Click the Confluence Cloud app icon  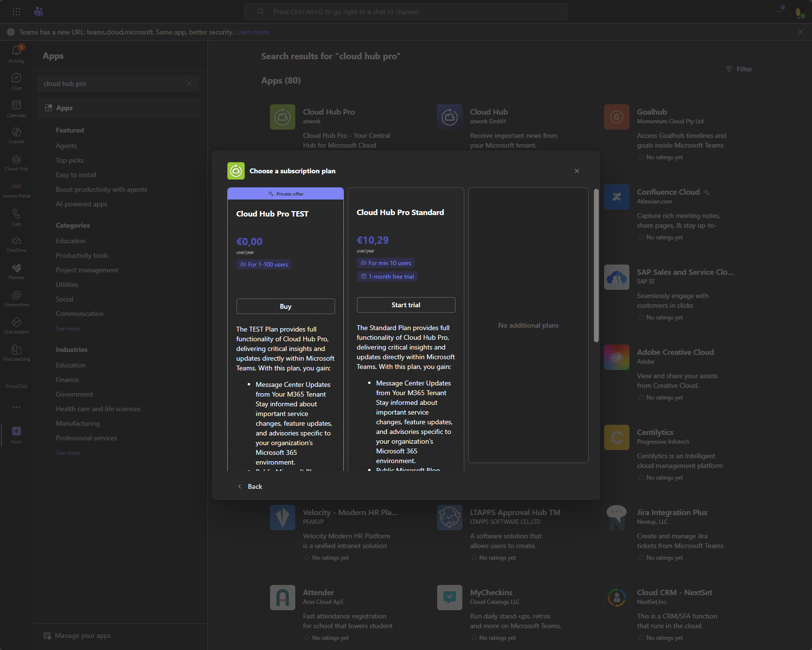[617, 197]
